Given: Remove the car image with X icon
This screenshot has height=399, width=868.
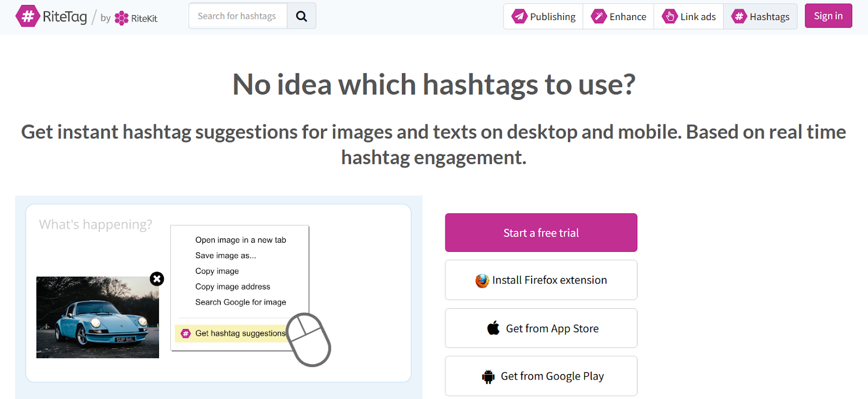Looking at the screenshot, I should pyautogui.click(x=157, y=278).
